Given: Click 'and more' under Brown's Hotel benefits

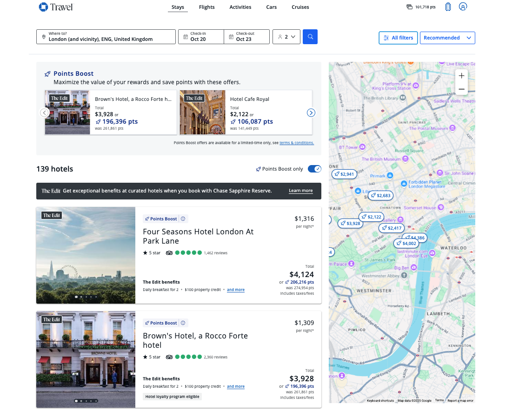Looking at the screenshot, I should click(236, 386).
